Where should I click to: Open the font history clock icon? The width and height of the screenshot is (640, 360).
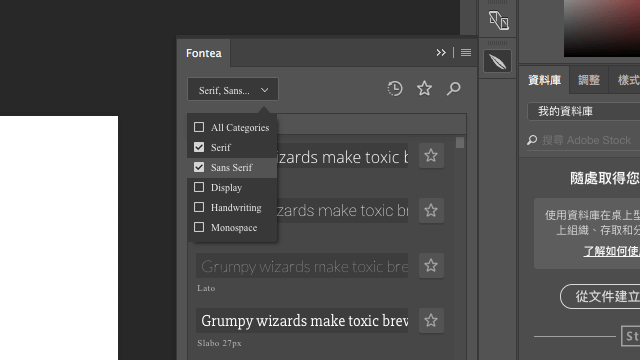(395, 89)
